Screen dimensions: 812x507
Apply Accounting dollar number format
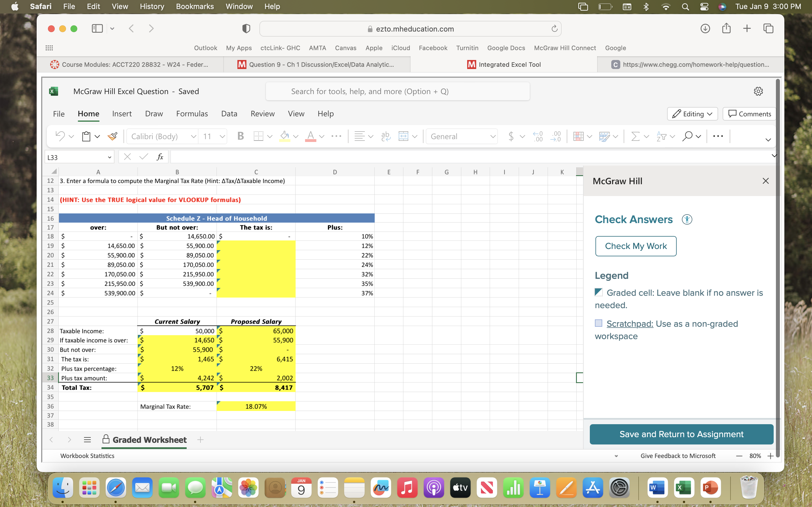click(x=511, y=136)
